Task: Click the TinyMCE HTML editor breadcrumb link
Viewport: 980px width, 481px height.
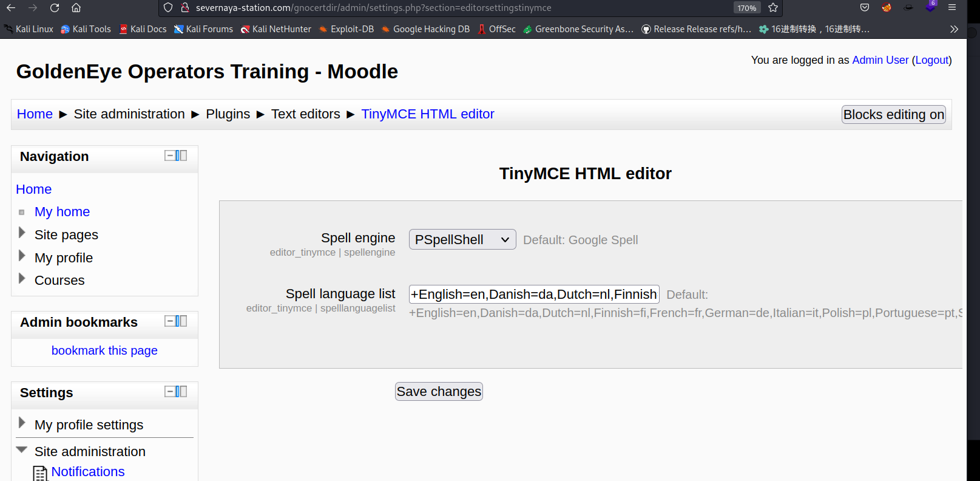Action: point(428,114)
